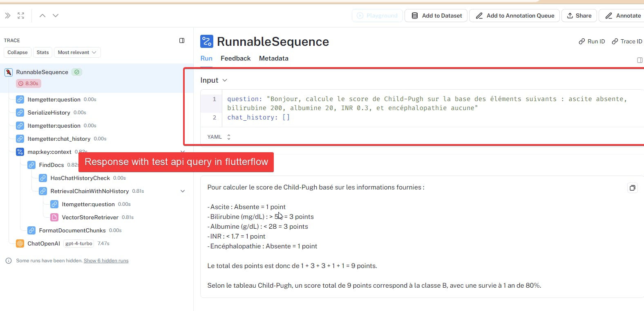
Task: Open the Metadata tab
Action: coord(273,59)
